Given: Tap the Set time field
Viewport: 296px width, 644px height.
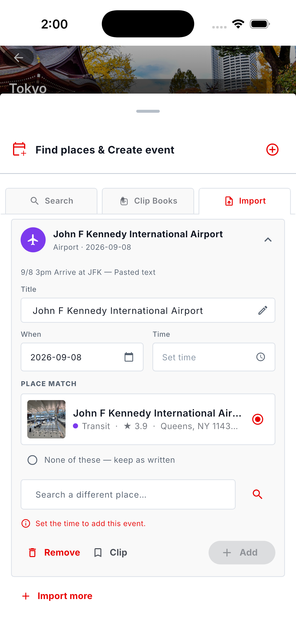Looking at the screenshot, I should (x=214, y=357).
